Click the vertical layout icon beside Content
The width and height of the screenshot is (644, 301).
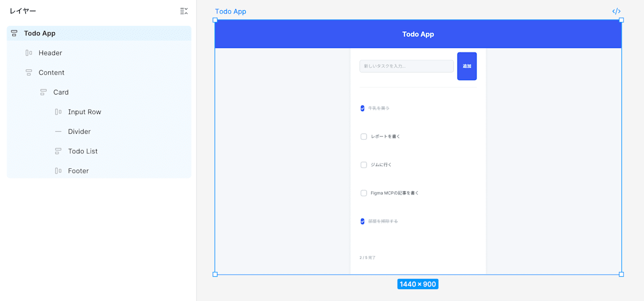tap(28, 73)
